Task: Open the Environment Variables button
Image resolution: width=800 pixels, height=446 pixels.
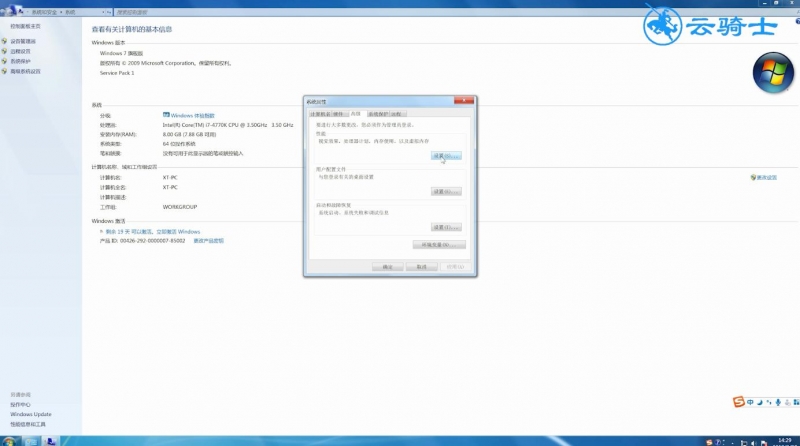Action: click(x=439, y=245)
